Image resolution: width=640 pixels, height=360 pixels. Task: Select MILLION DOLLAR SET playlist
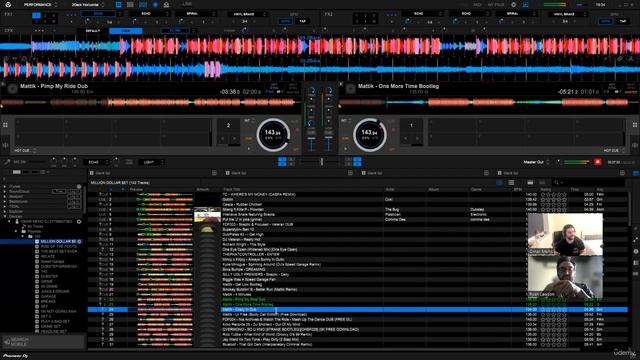[x=58, y=242]
